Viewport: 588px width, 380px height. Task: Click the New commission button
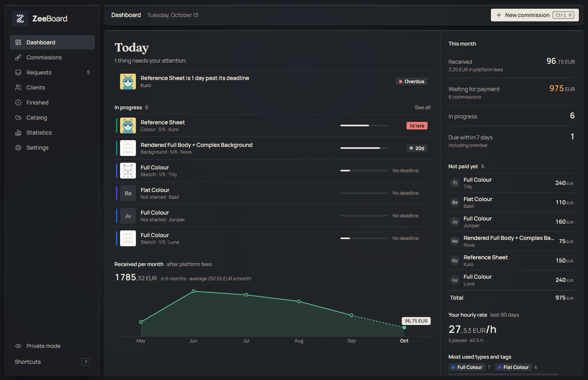point(535,15)
